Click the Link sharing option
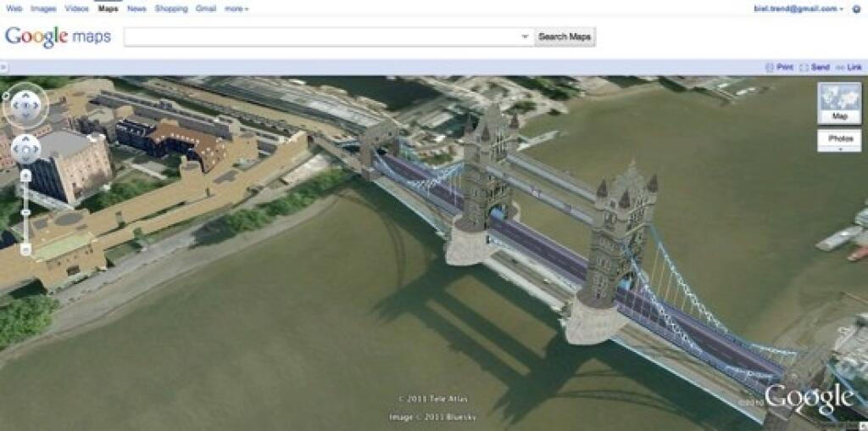This screenshot has width=868, height=431. coord(849,68)
